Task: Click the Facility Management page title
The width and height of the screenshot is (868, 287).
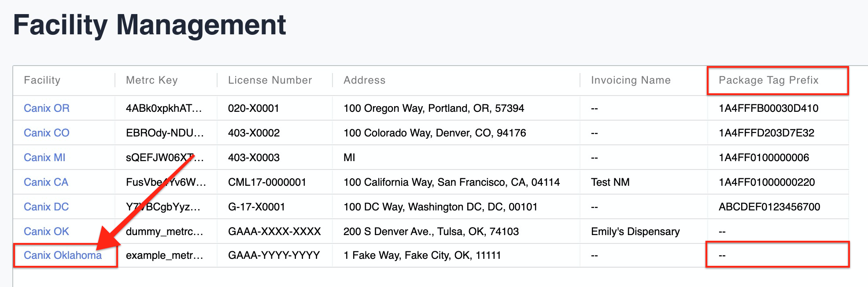Action: [x=150, y=25]
